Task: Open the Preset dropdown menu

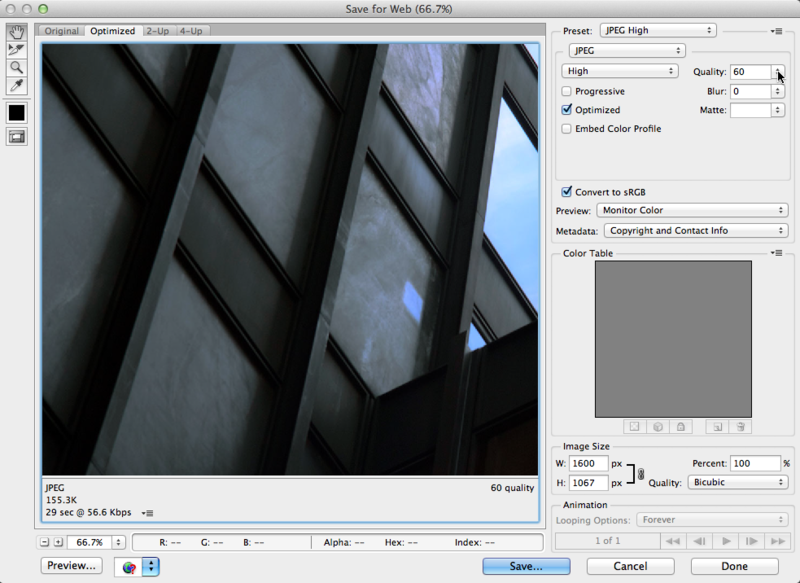Action: click(x=657, y=30)
